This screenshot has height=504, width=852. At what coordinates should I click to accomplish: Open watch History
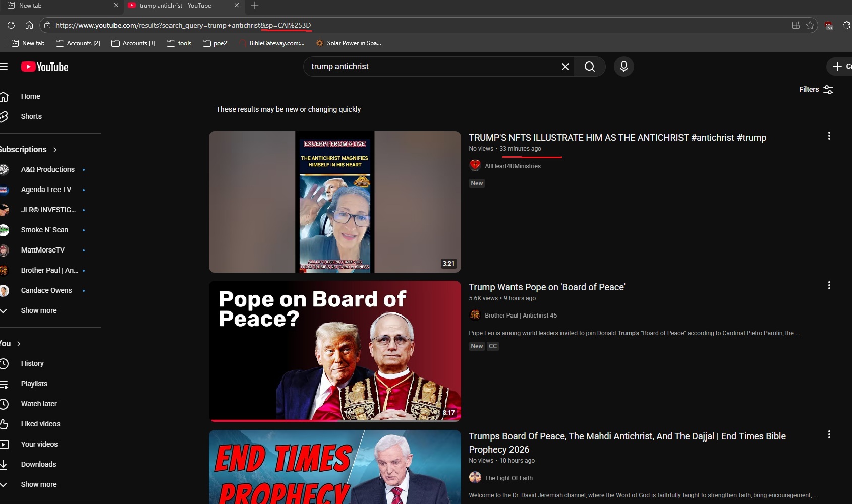coord(32,363)
